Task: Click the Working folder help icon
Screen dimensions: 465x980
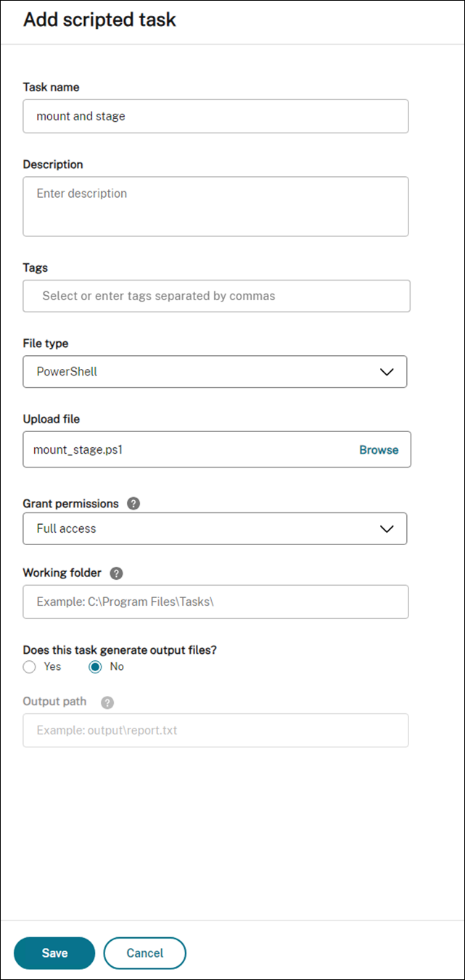Action: pyautogui.click(x=116, y=573)
